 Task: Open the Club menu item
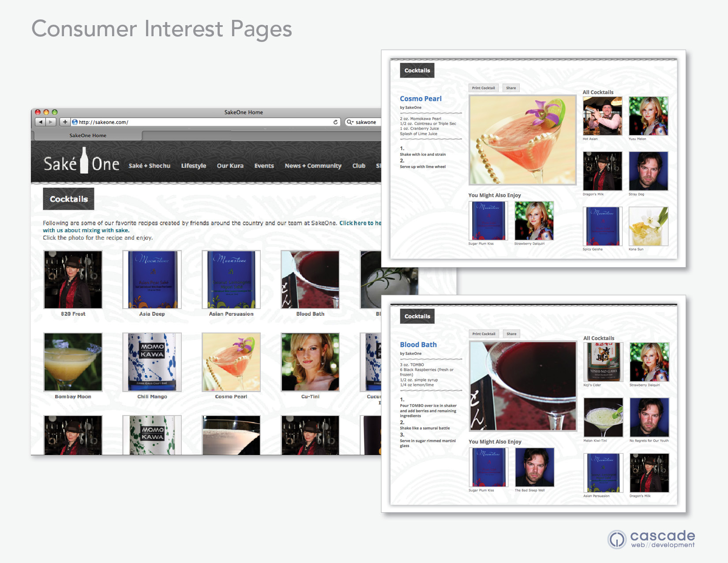click(x=359, y=166)
